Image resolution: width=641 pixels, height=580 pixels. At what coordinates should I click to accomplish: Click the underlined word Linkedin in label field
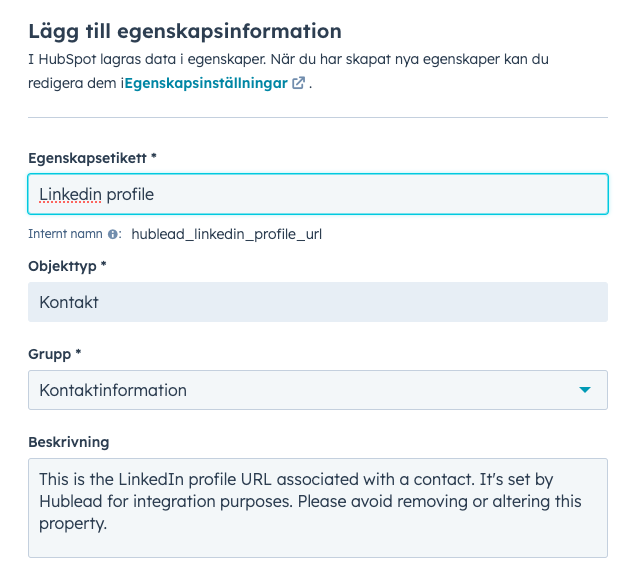[x=70, y=195]
